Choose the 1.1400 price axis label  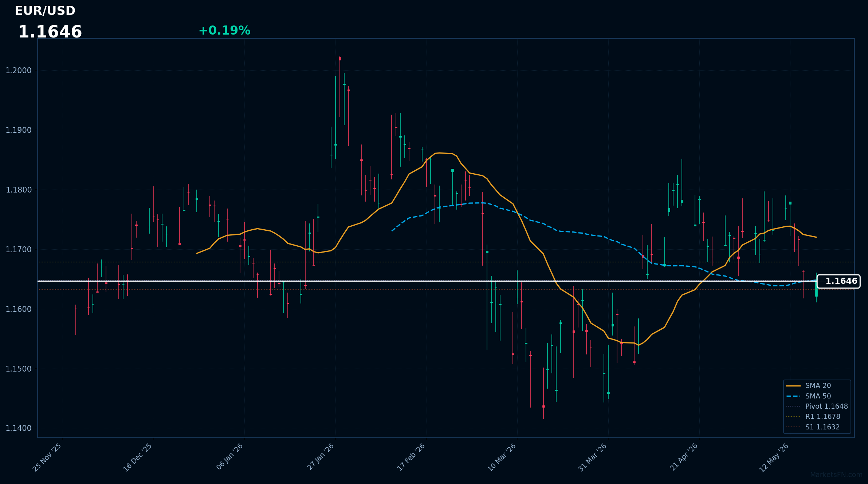(19, 428)
